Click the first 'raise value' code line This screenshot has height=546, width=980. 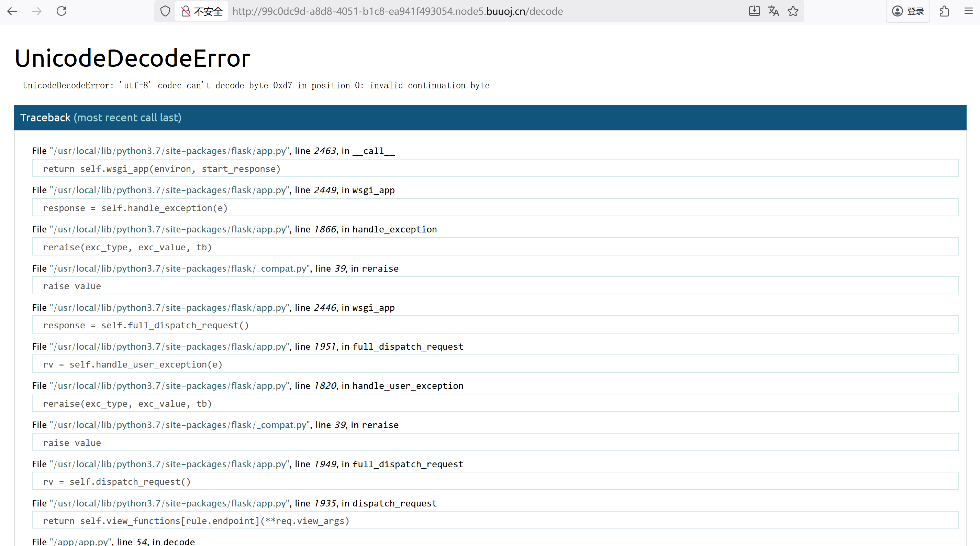tap(72, 286)
